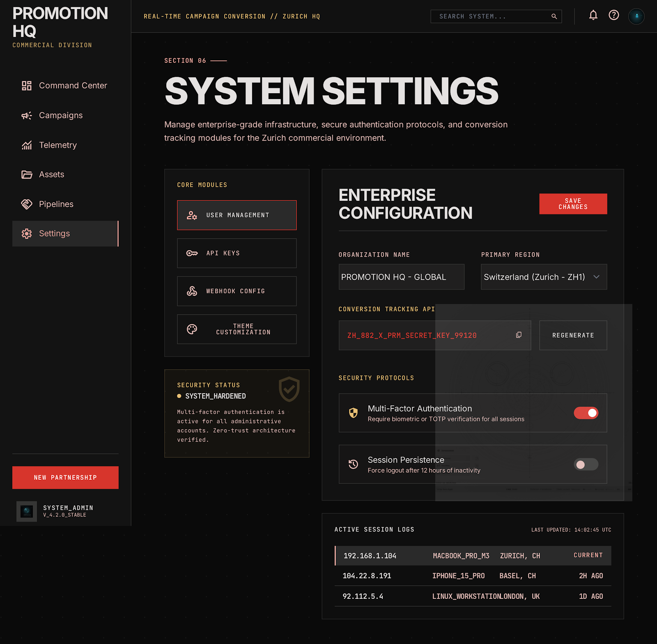This screenshot has width=657, height=644.
Task: Click the CURRENT session status
Action: [x=588, y=555]
